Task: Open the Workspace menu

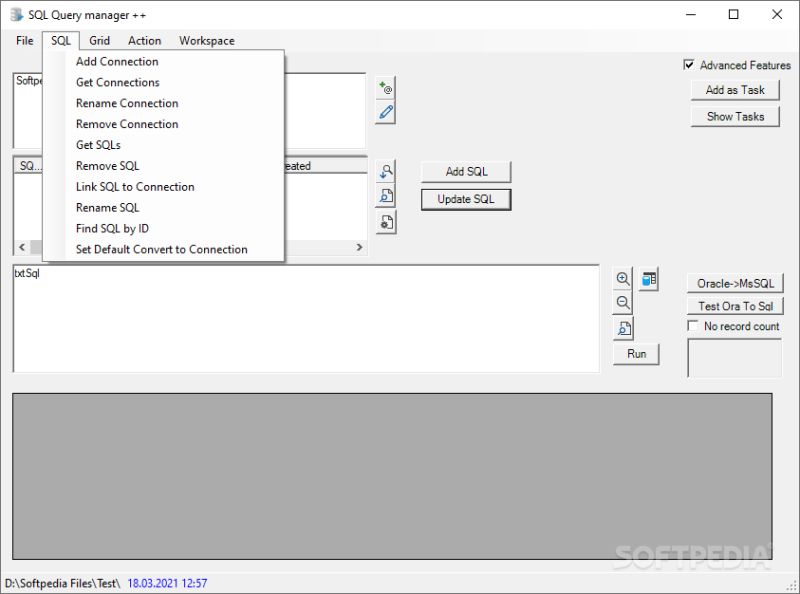Action: click(x=206, y=40)
